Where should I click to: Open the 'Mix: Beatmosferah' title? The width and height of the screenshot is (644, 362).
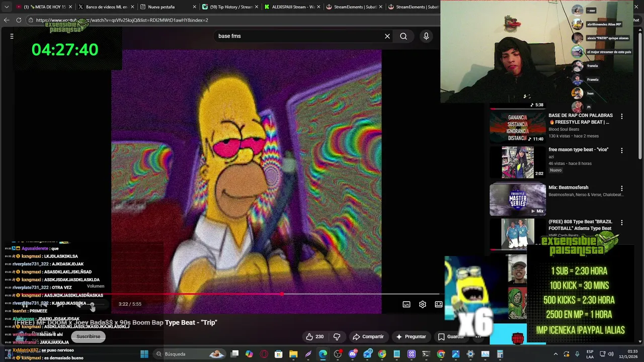tap(569, 187)
